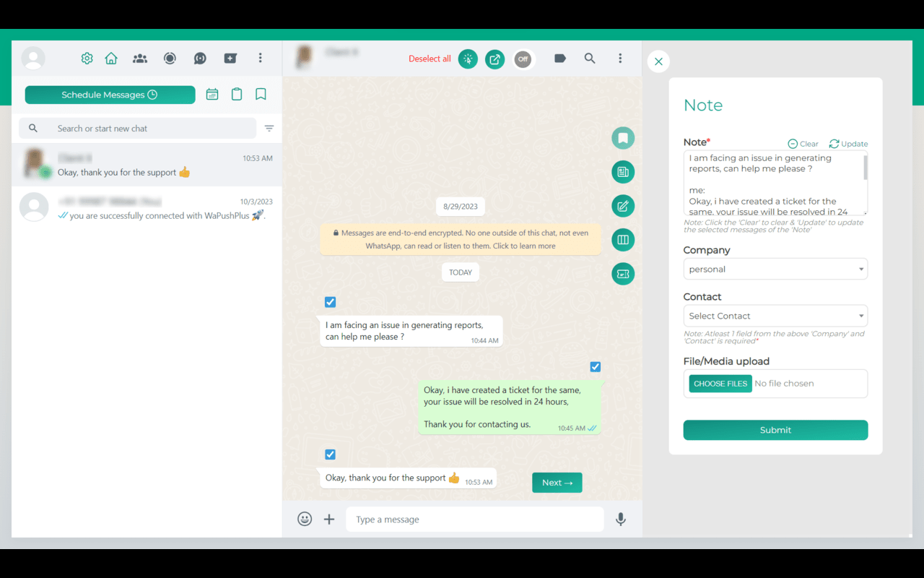
Task: Select the contacts group icon in the header
Action: tap(140, 59)
